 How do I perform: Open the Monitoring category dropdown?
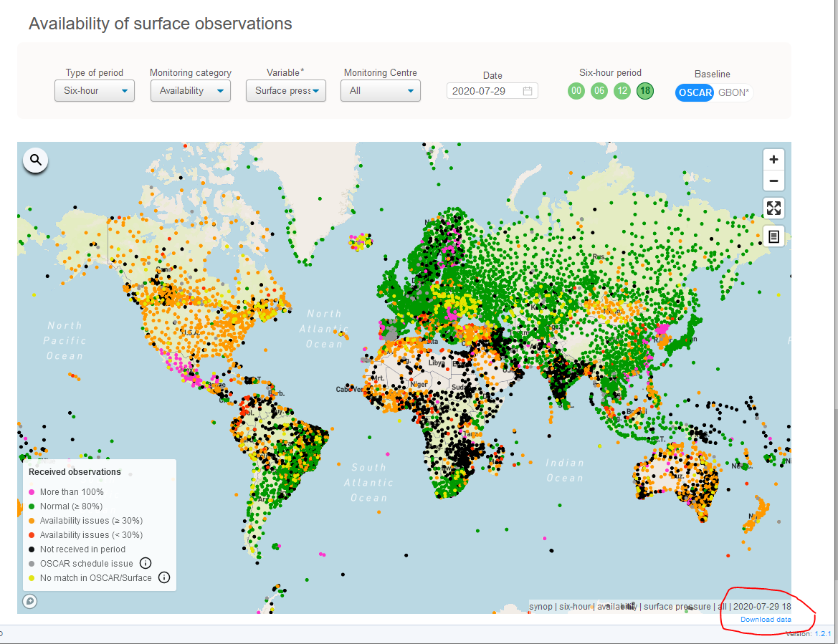click(190, 91)
